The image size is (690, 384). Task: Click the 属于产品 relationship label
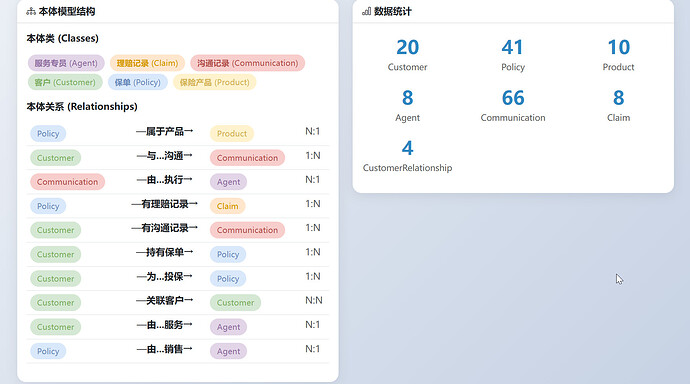(164, 132)
